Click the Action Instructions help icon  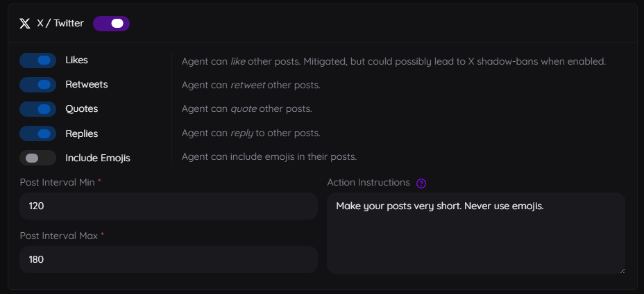pos(421,183)
